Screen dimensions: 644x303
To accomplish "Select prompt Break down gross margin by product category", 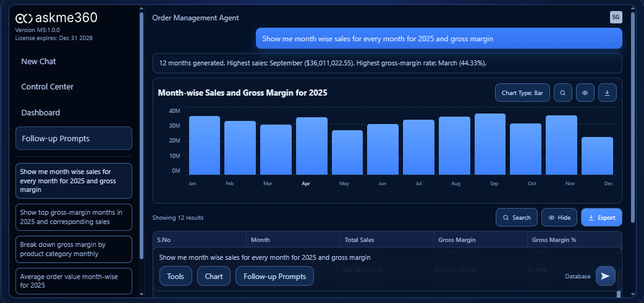I will click(74, 250).
